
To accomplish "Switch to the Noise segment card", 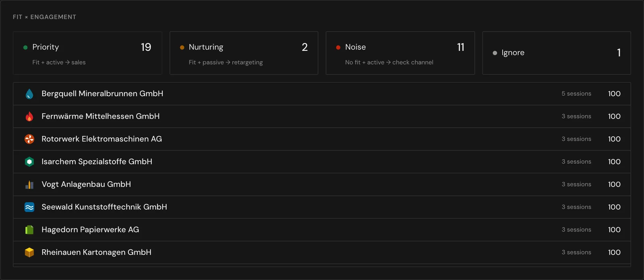I will pos(400,53).
